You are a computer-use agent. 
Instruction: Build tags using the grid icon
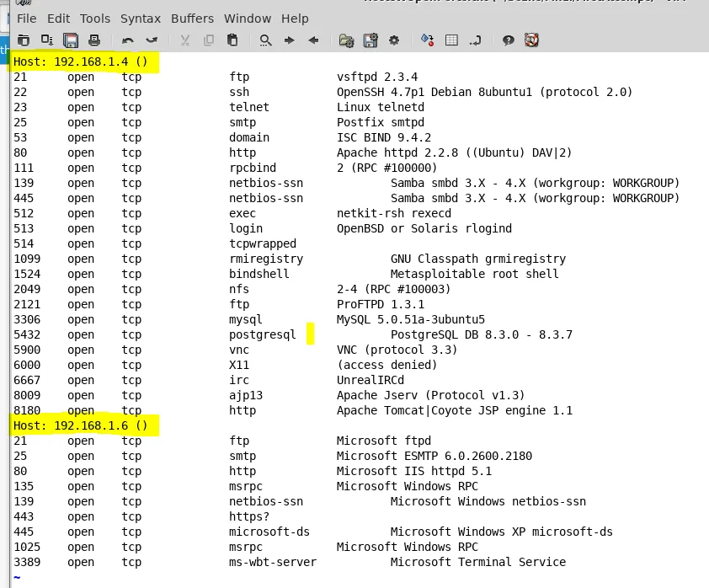click(451, 40)
